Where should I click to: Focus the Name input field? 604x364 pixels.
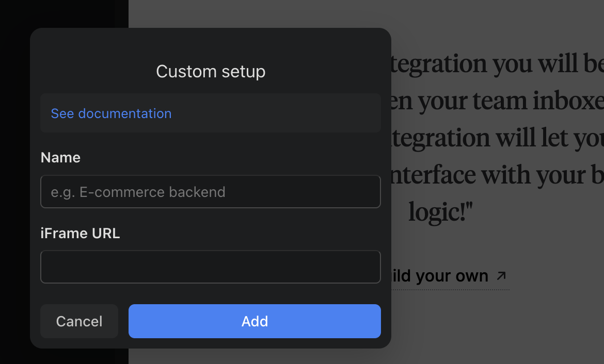click(211, 192)
